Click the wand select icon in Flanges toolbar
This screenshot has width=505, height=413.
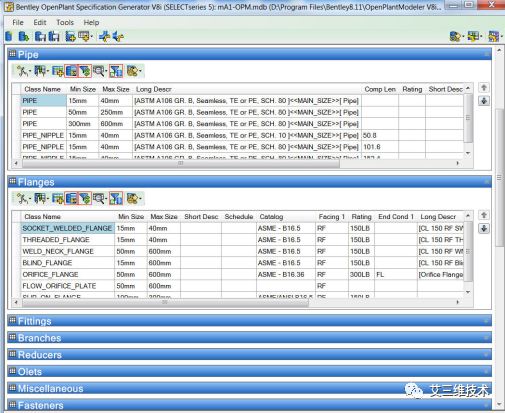pos(23,198)
